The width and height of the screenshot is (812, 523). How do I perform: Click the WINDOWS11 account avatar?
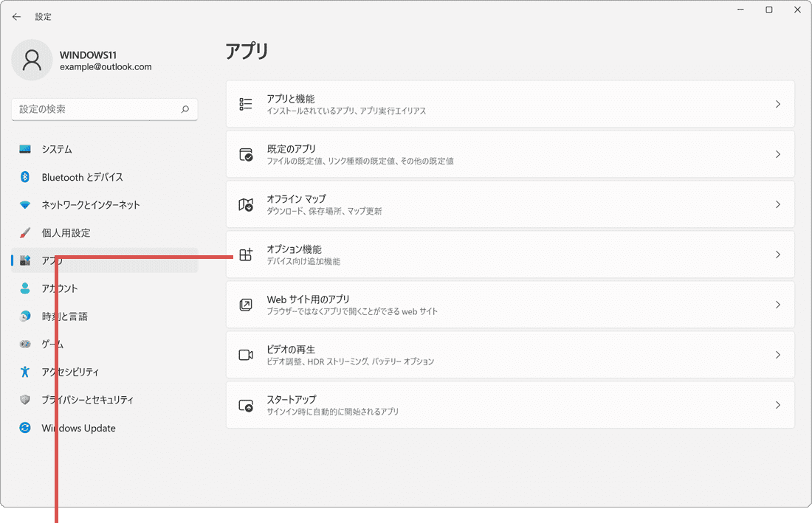click(x=32, y=60)
